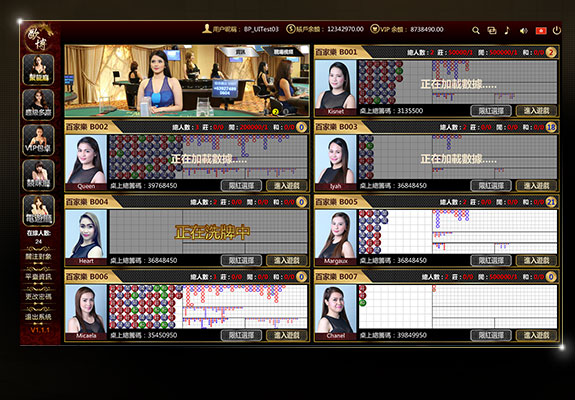Open the fifth sidebar hall icon above online count
The width and height of the screenshot is (575, 400).
pos(38,210)
